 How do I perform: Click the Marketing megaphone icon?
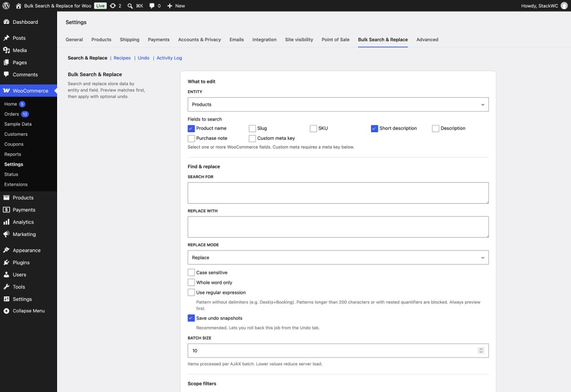coord(6,234)
